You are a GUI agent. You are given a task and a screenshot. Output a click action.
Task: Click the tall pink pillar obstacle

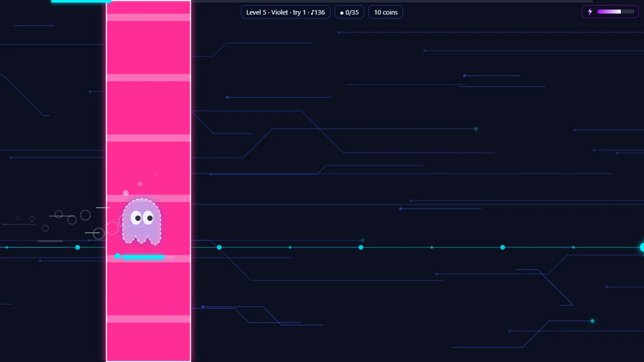[x=148, y=181]
